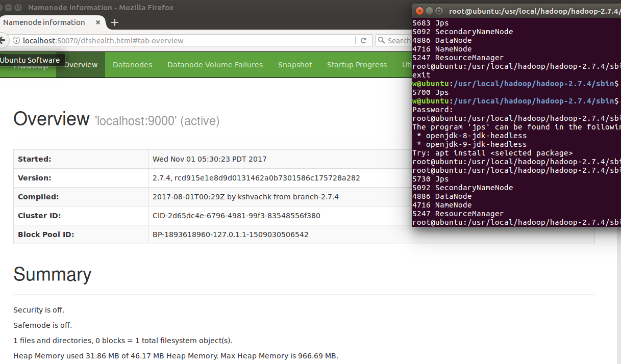Minimize the terminal window
The height and width of the screenshot is (364, 621).
(x=429, y=11)
